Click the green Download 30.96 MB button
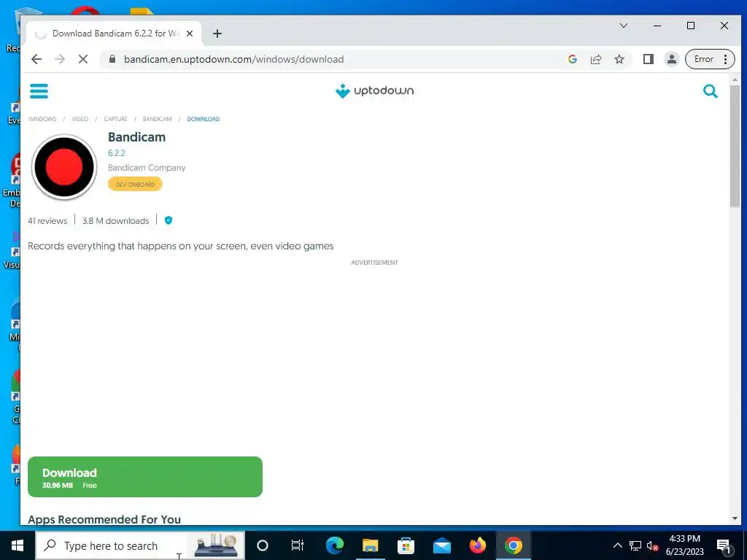The image size is (747, 560). [145, 477]
